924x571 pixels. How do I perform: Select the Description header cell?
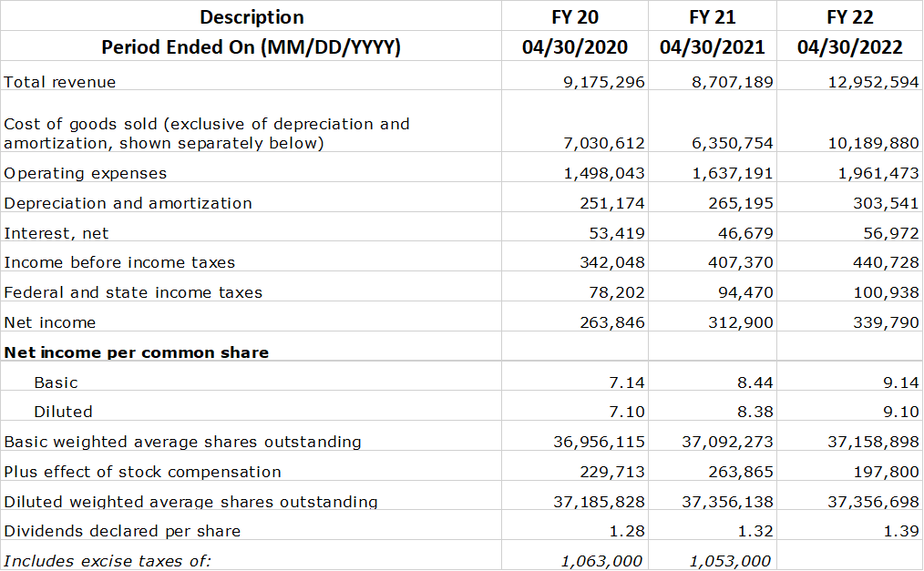pyautogui.click(x=252, y=17)
